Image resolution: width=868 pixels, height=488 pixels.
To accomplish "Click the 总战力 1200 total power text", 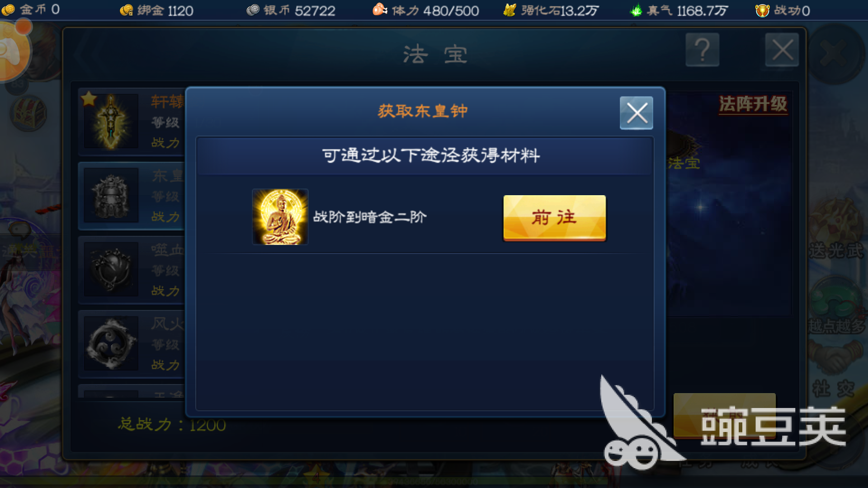I will tap(172, 424).
